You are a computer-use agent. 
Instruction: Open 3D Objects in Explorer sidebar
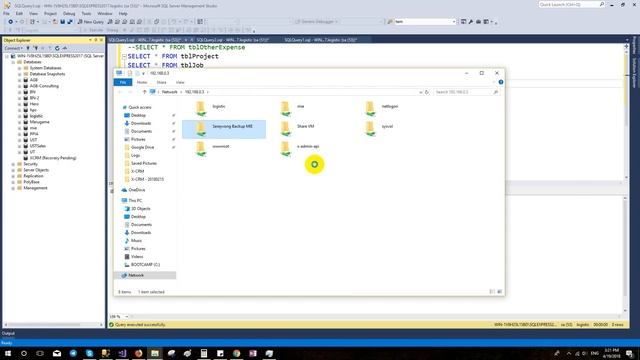[x=140, y=209]
